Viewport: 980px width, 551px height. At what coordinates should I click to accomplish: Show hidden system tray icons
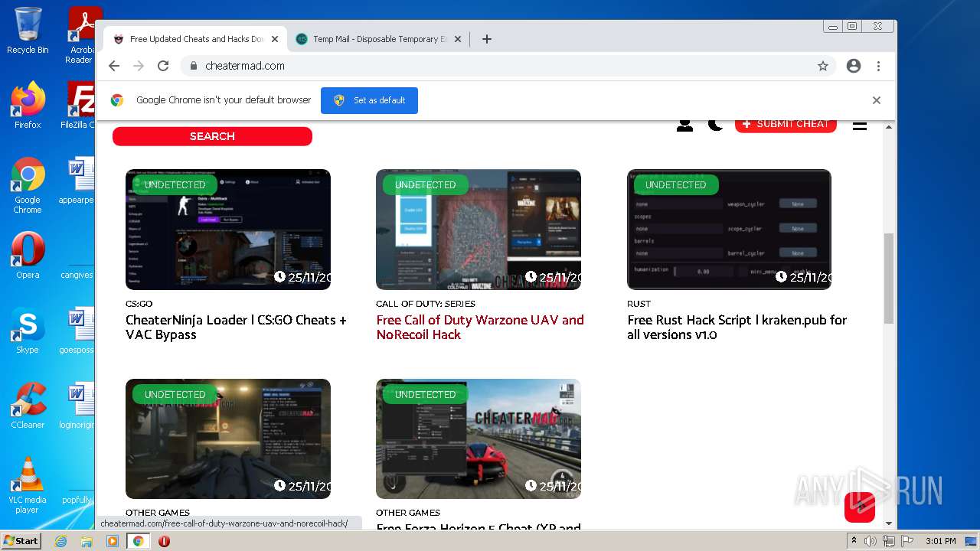(854, 541)
